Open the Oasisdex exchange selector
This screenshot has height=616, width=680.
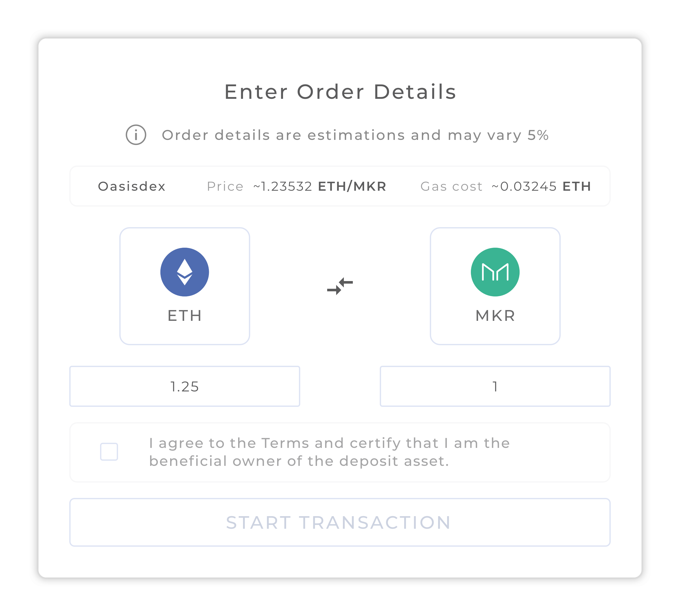(x=132, y=186)
